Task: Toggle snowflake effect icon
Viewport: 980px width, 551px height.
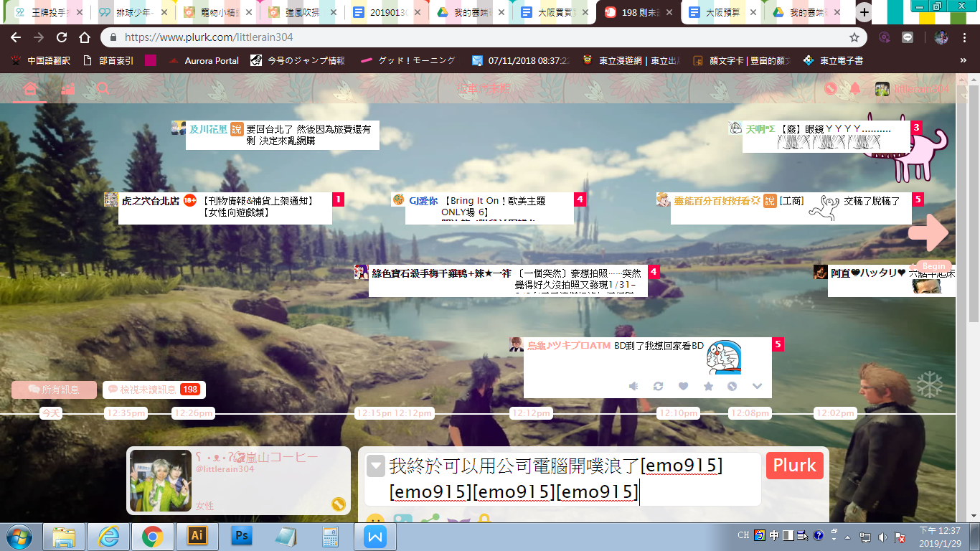Action: pyautogui.click(x=930, y=385)
